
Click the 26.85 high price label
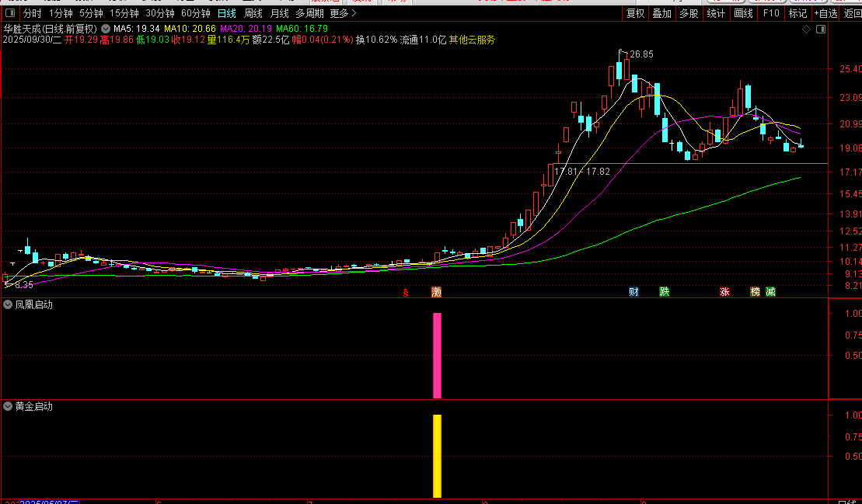coord(641,54)
